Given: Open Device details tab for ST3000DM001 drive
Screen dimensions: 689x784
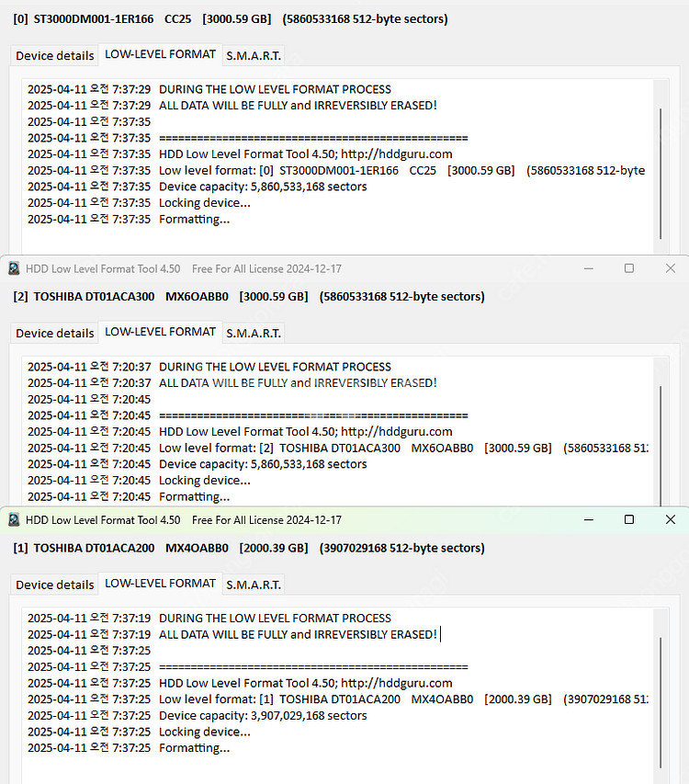Looking at the screenshot, I should tap(54, 55).
